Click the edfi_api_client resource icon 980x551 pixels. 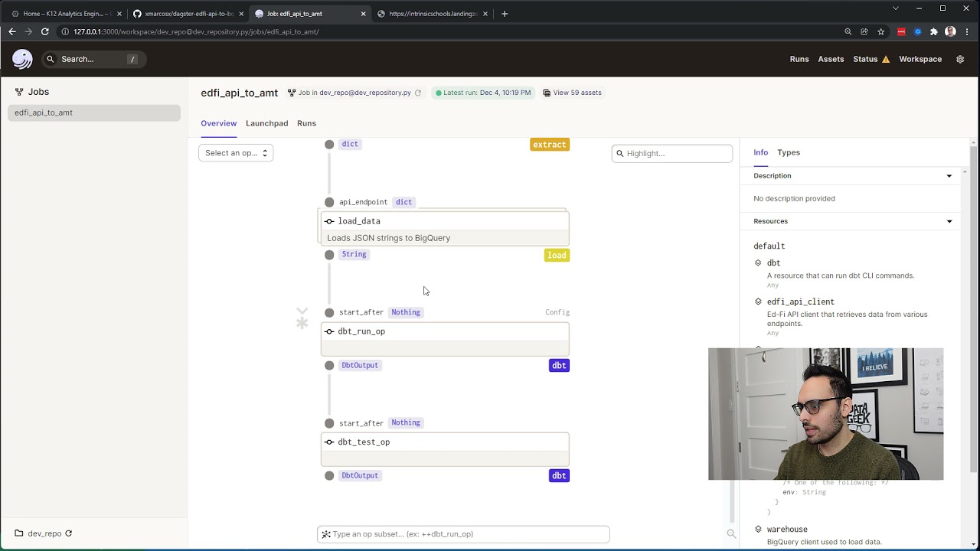(758, 302)
